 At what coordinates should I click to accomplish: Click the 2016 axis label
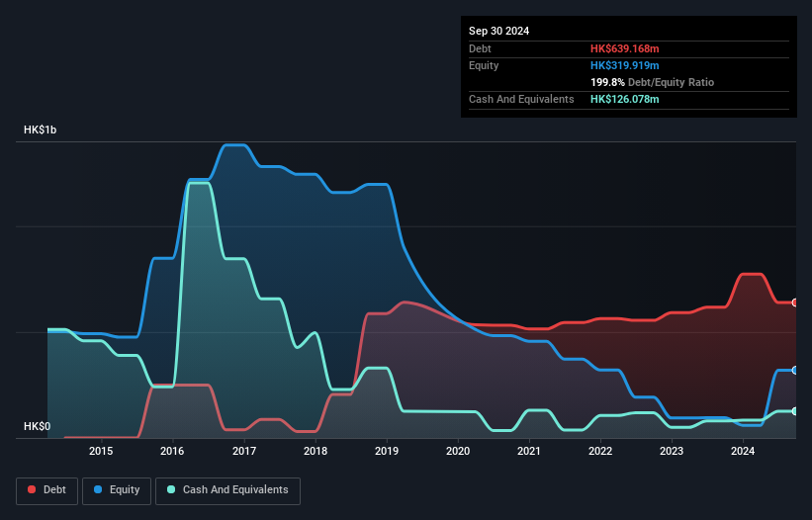(172, 451)
